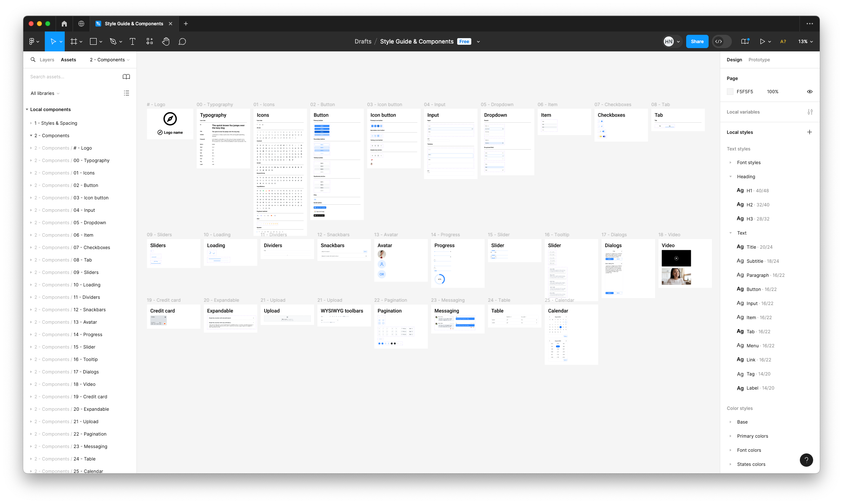Viewport: 843px width, 504px height.
Task: Switch to the Layers tab
Action: [x=47, y=60]
